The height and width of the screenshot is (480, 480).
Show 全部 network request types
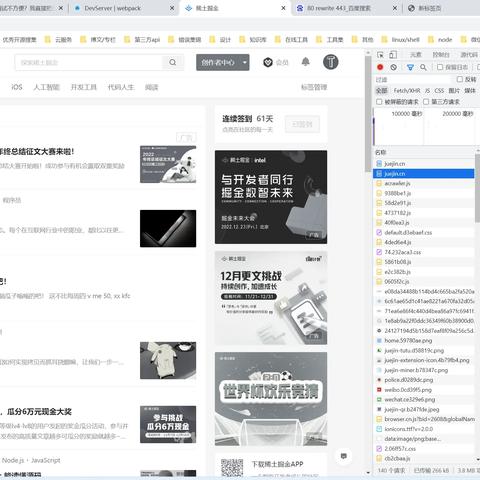382,90
